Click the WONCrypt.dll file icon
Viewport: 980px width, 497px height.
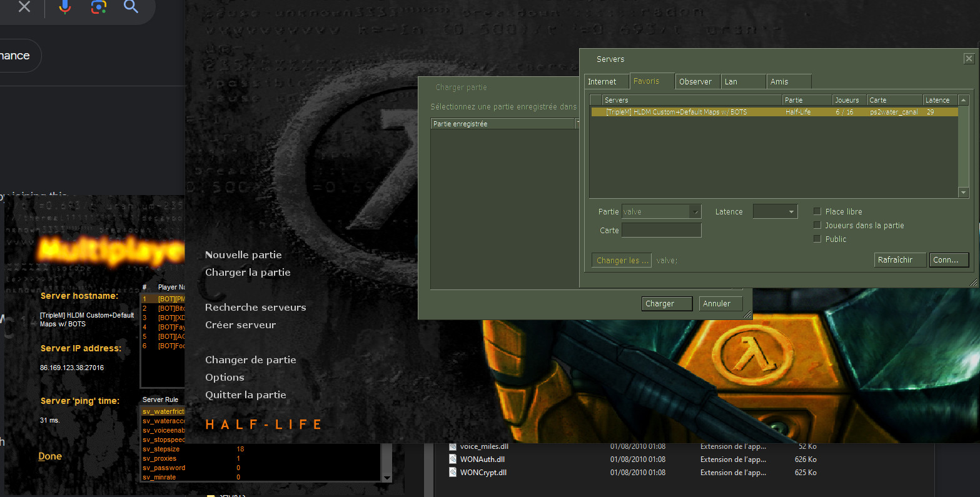(453, 472)
